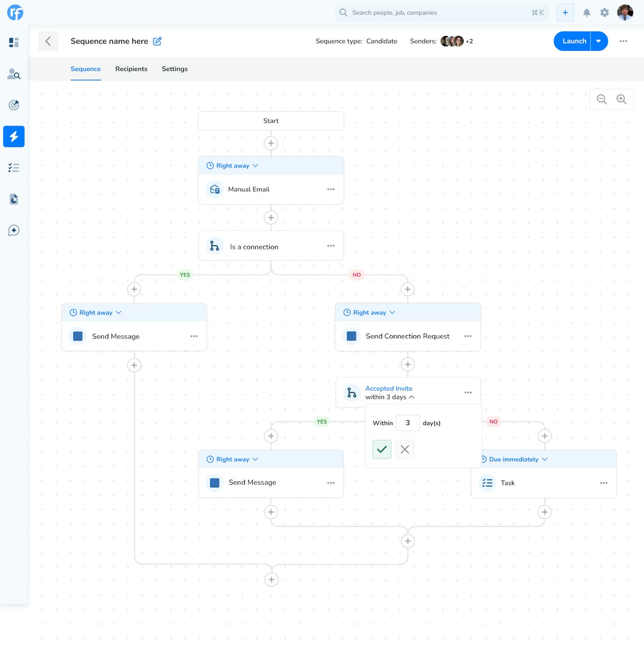Open left Send Message options menu
Image resolution: width=644 pixels, height=649 pixels.
(x=194, y=336)
